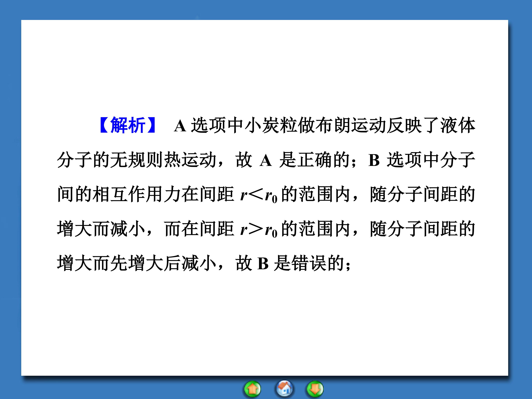
Task: Click the phrase '故 A 是正确的'
Action: click(x=292, y=160)
